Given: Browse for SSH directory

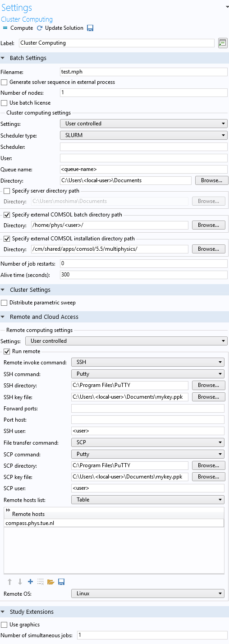Looking at the screenshot, I should point(208,386).
